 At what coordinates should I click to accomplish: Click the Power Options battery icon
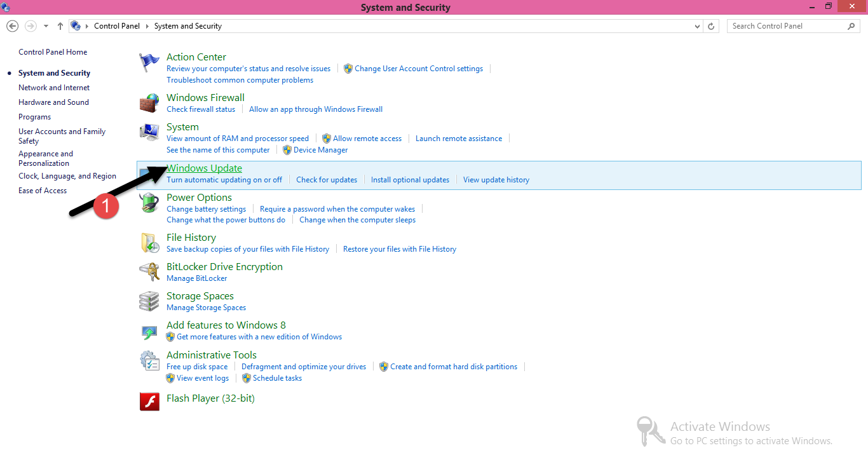[149, 203]
